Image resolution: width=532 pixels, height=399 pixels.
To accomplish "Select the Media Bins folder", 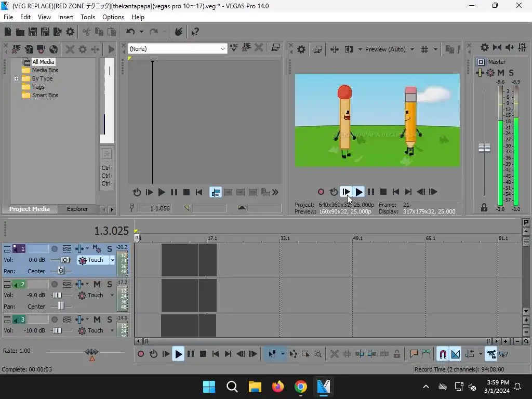I will [x=45, y=70].
